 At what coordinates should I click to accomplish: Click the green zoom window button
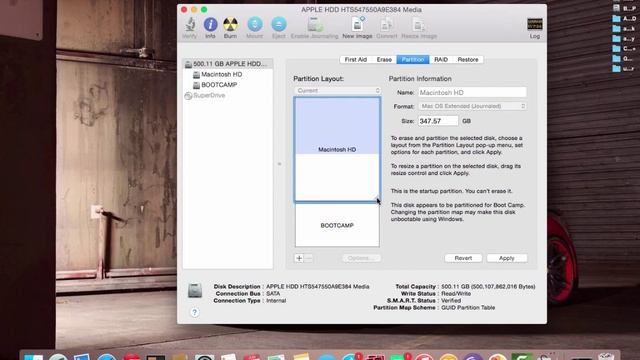[204, 9]
